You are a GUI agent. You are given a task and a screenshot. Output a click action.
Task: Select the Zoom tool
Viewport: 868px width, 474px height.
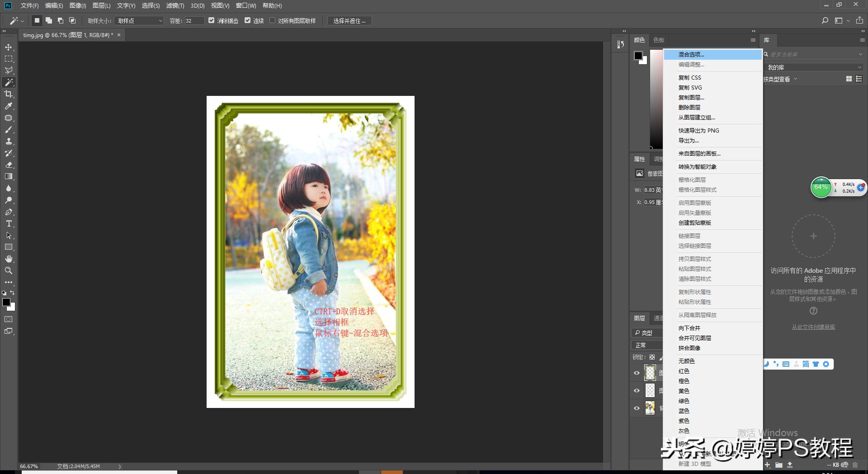(9, 270)
